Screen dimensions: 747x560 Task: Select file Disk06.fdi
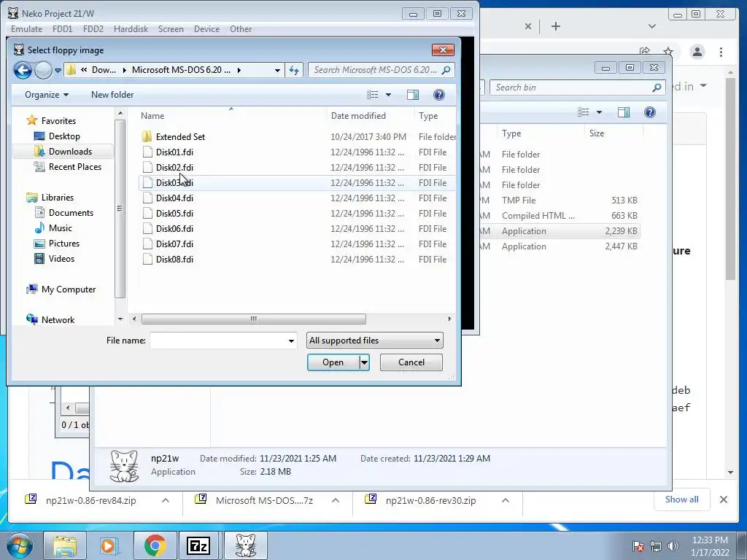pyautogui.click(x=174, y=228)
